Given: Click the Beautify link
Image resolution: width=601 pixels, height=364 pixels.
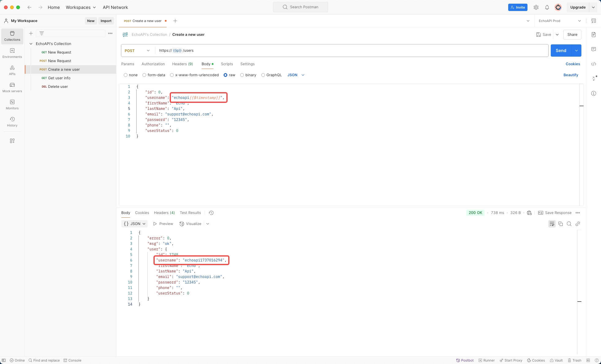Looking at the screenshot, I should 571,75.
